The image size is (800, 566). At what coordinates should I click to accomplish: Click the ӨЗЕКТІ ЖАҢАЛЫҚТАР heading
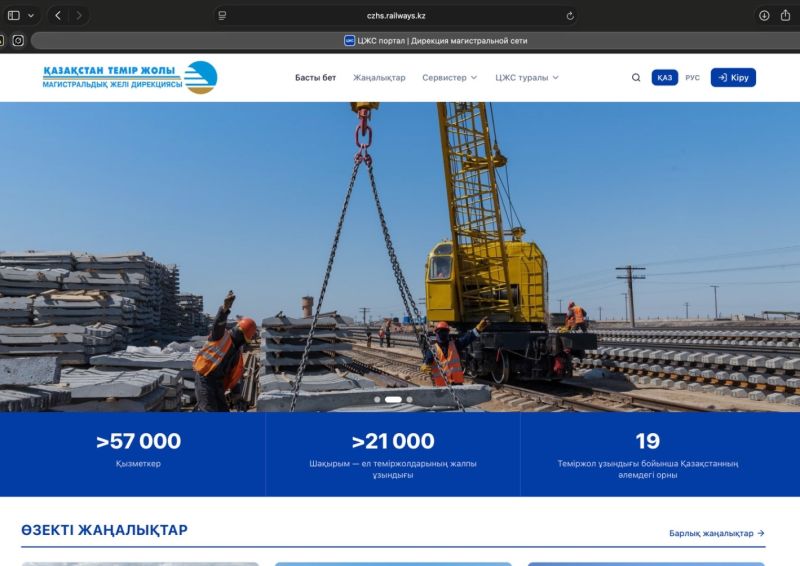tap(105, 530)
